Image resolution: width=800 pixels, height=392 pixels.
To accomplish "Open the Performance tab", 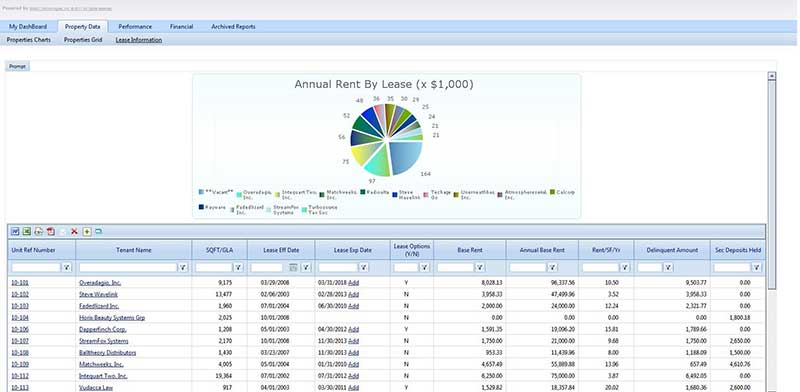I will (135, 27).
